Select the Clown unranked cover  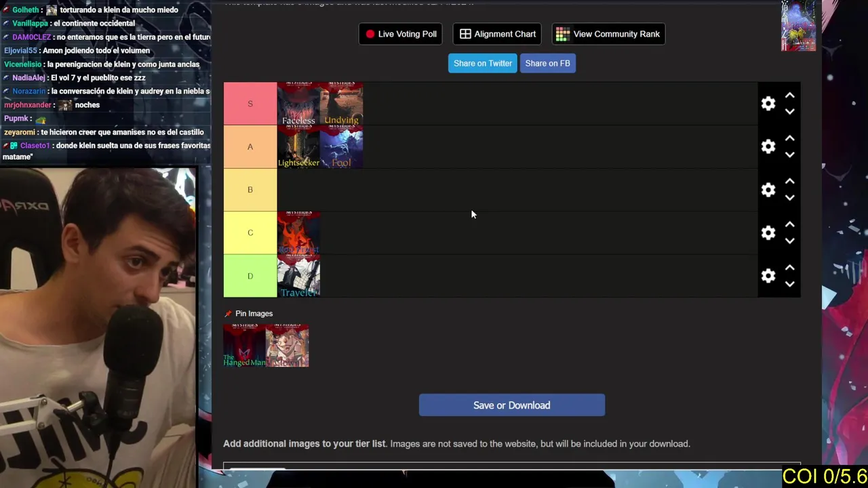point(288,346)
